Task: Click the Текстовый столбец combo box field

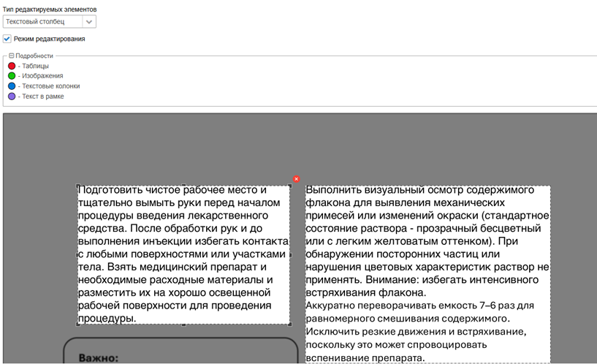Action: point(42,22)
